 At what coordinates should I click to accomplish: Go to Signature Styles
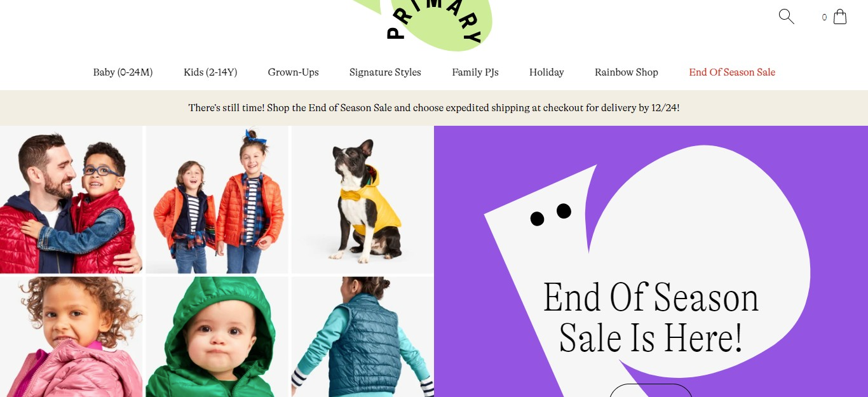pos(385,72)
